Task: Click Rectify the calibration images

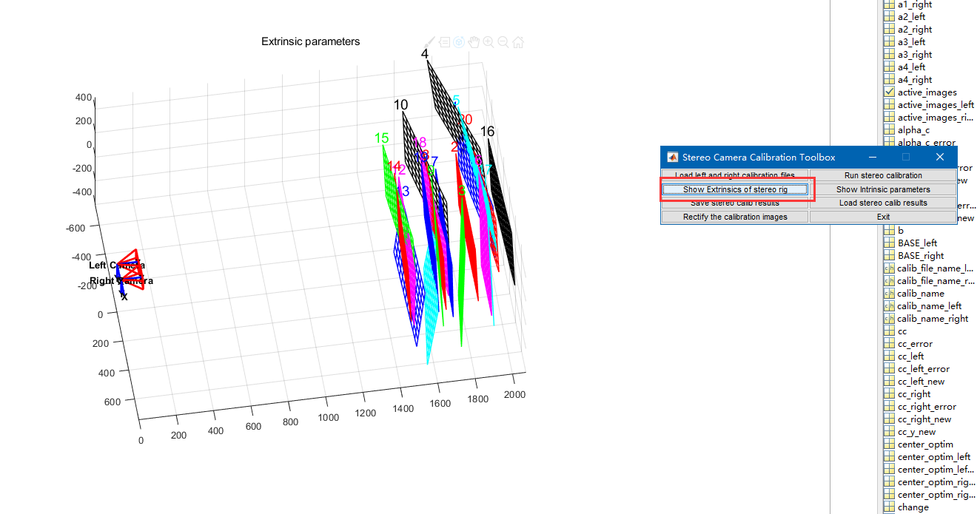Action: pyautogui.click(x=734, y=217)
